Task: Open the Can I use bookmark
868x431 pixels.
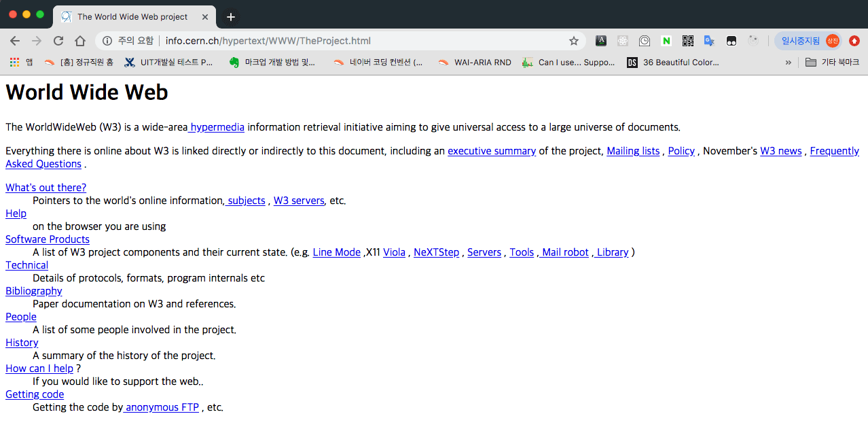Action: (568, 62)
